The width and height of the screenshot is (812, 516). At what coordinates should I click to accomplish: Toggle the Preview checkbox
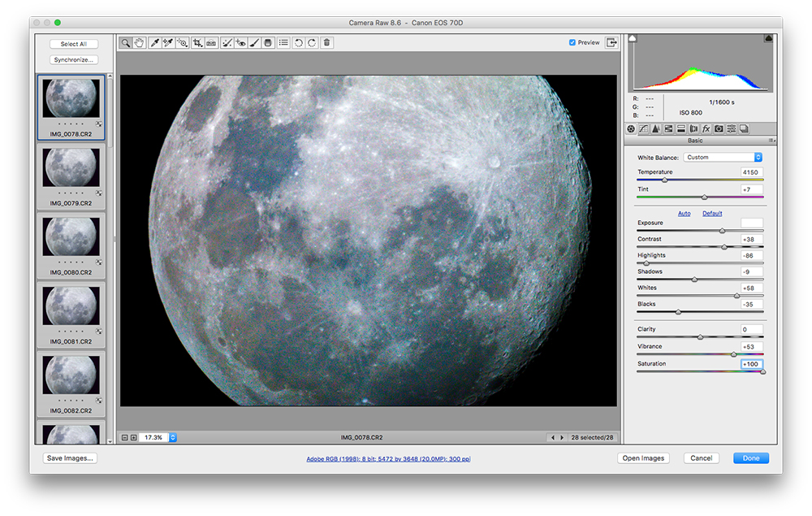[x=572, y=42]
